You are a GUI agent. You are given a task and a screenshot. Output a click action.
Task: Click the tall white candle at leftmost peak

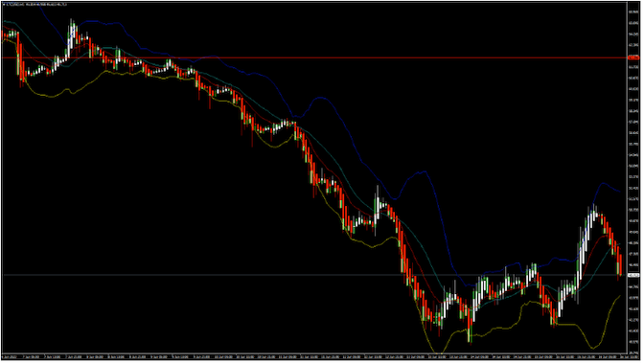[72, 34]
